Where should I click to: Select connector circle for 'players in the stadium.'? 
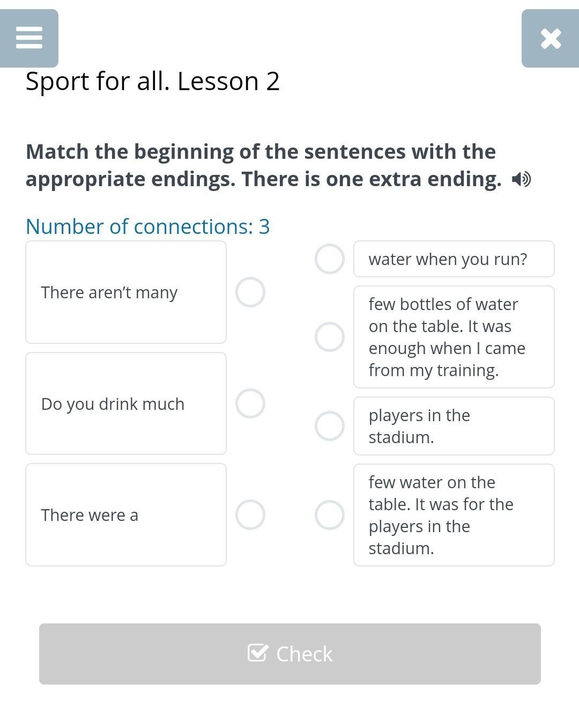point(330,426)
